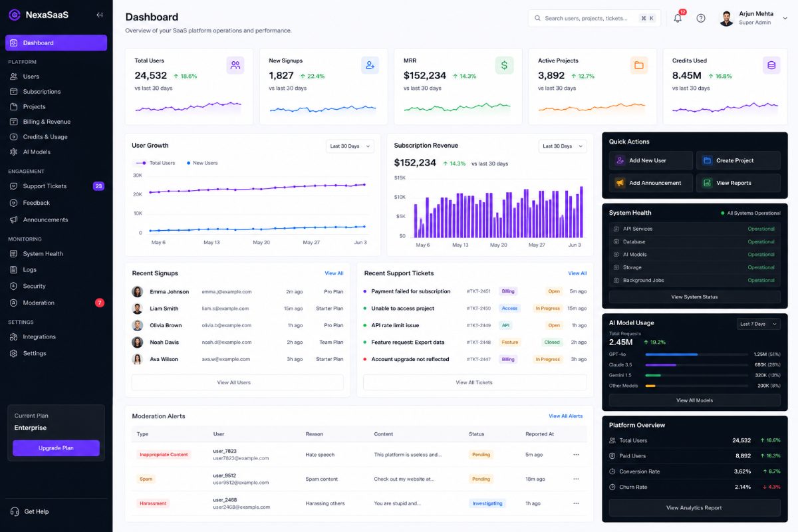Open options menu for user_2468 alert

click(x=576, y=503)
